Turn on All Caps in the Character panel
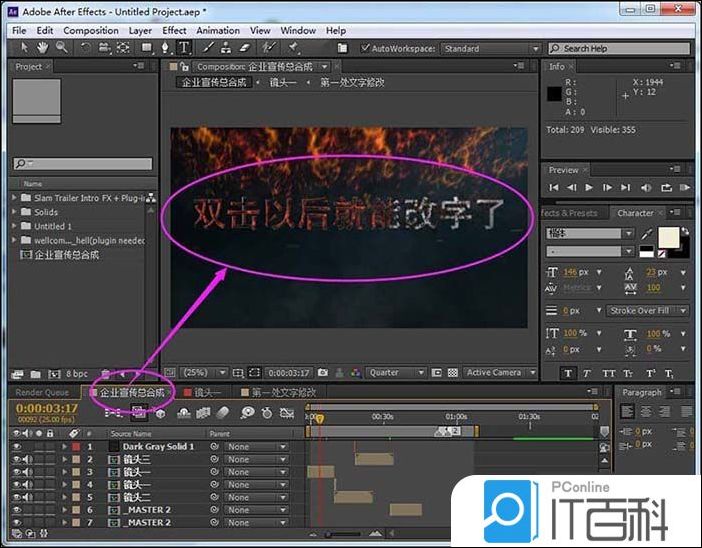The image size is (702, 548). pos(611,373)
